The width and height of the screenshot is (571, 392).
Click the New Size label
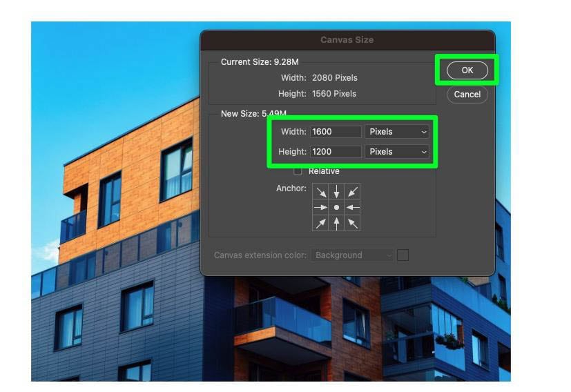tap(253, 114)
